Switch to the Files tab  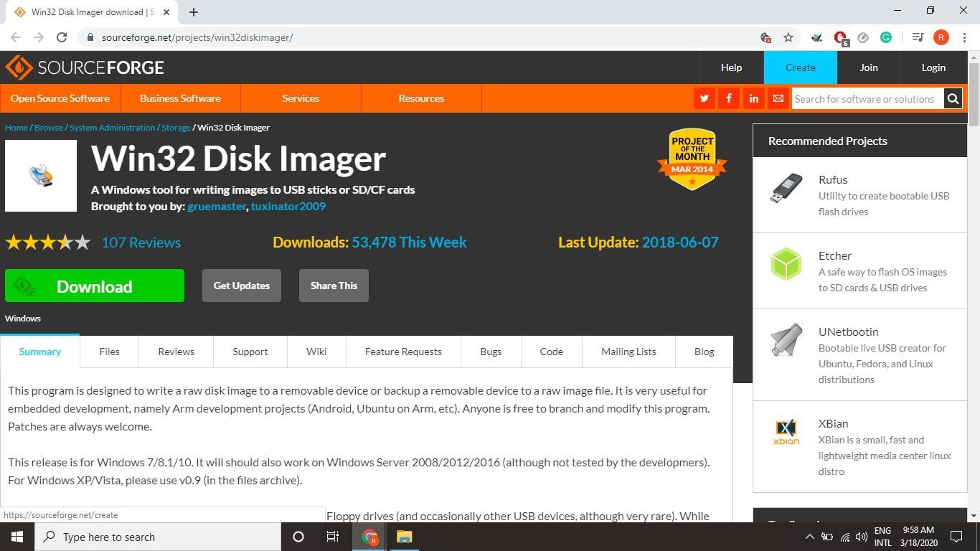click(110, 352)
